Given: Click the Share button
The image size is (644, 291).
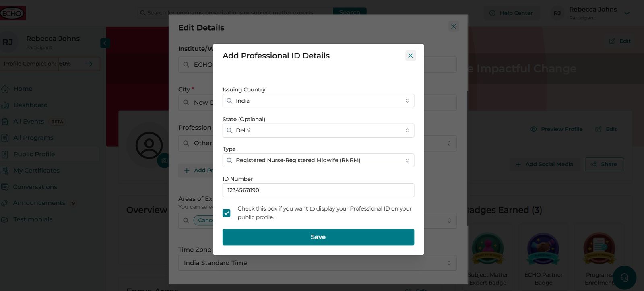Looking at the screenshot, I should (604, 164).
